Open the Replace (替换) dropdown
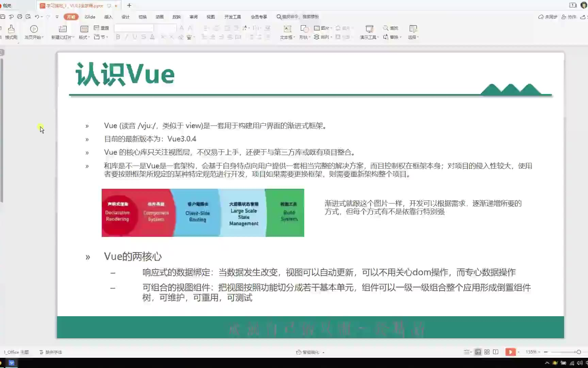588x368 pixels. [392, 37]
